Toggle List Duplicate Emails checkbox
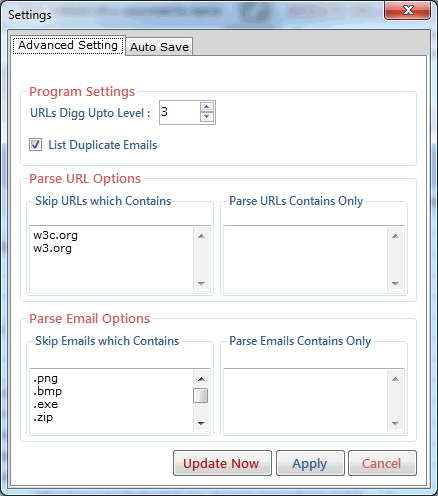The image size is (438, 496). [35, 145]
